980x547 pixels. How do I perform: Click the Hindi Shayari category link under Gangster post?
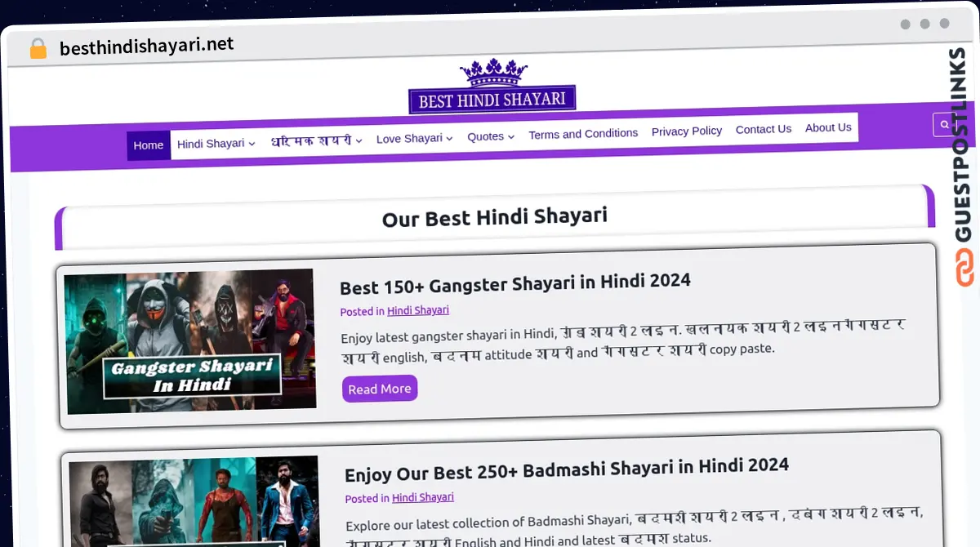[x=418, y=310]
